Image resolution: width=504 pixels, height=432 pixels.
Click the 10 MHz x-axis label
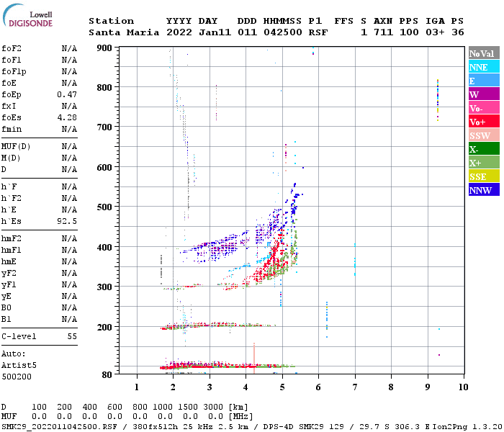pos(463,387)
